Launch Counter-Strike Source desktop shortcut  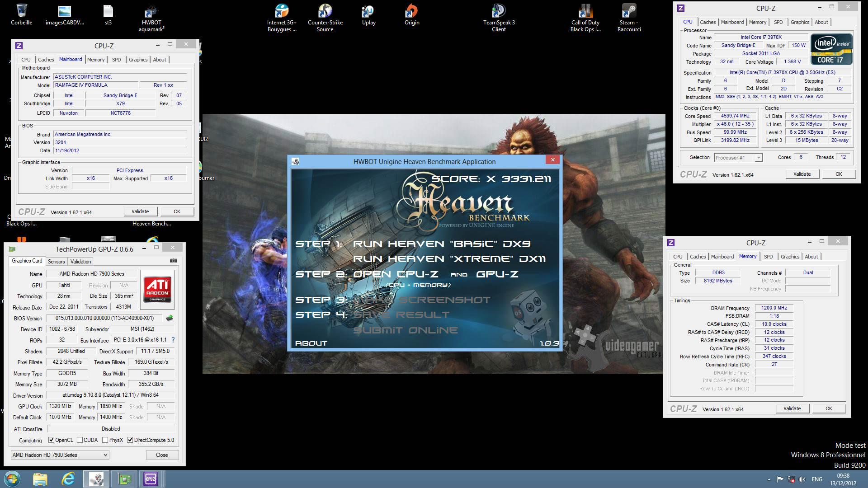[x=325, y=18]
